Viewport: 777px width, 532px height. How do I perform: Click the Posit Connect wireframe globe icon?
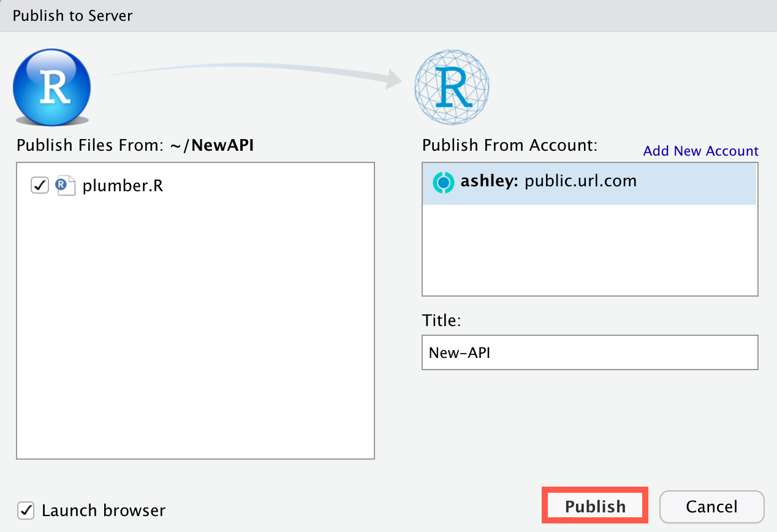452,87
